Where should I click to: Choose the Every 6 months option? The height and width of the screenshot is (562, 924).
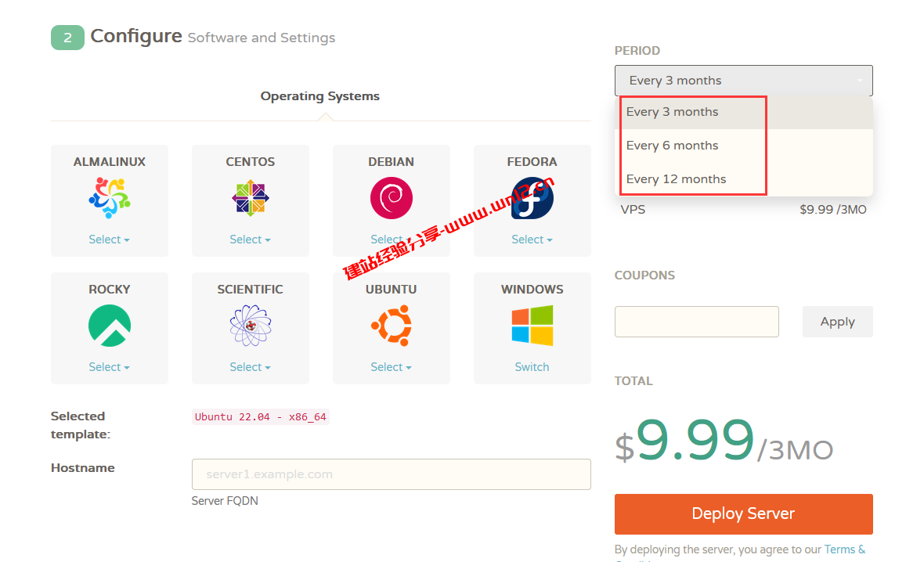pyautogui.click(x=672, y=146)
